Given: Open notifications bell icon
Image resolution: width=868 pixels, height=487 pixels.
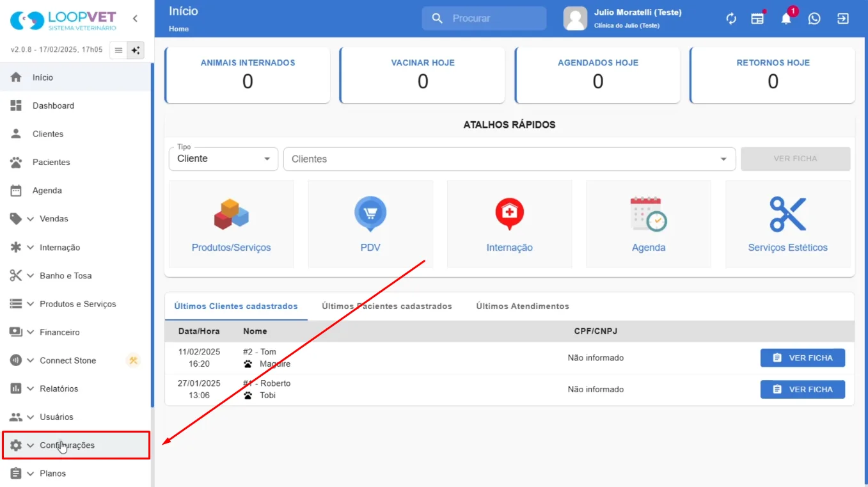Looking at the screenshot, I should (786, 19).
